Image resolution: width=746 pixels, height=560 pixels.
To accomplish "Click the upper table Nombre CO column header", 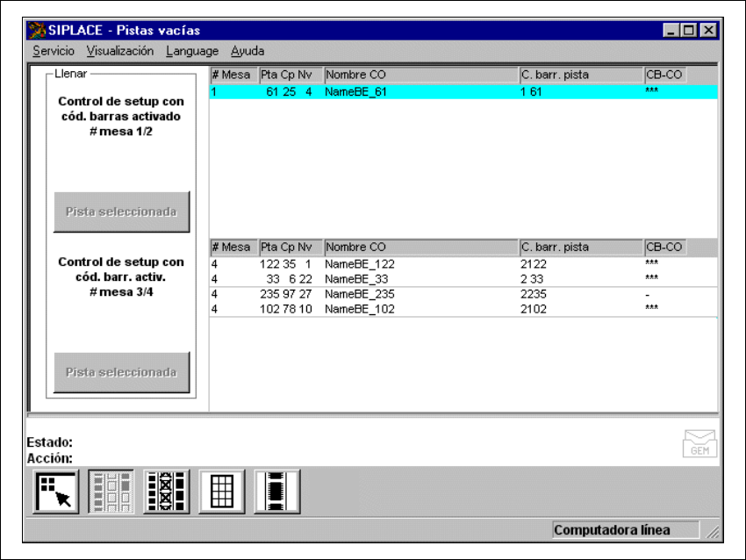I will pos(420,75).
